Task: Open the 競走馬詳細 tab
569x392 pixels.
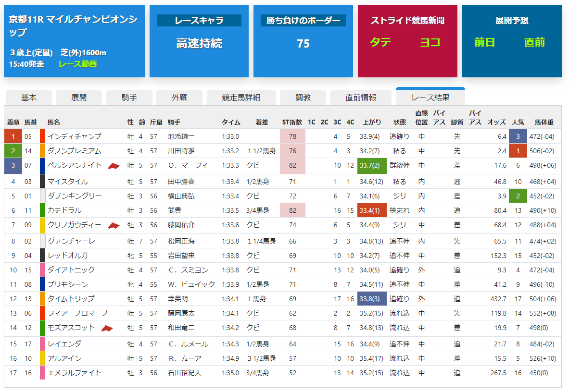Action: click(241, 98)
